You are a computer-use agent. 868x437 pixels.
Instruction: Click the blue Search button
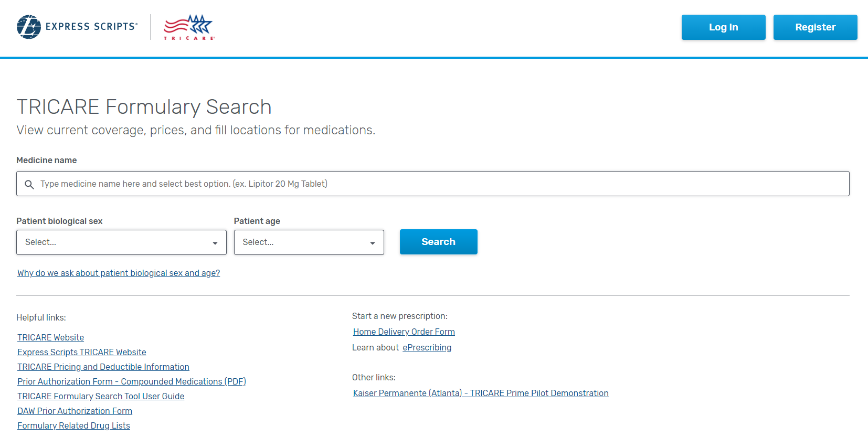(x=438, y=242)
